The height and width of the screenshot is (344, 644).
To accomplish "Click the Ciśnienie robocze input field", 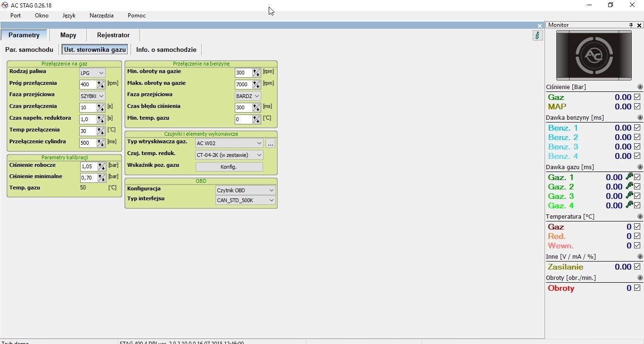I will click(88, 166).
